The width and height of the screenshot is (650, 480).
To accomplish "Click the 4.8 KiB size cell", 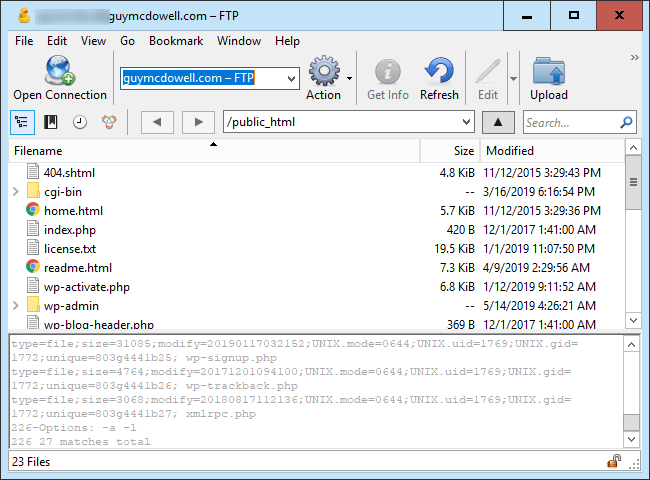I will coord(457,172).
